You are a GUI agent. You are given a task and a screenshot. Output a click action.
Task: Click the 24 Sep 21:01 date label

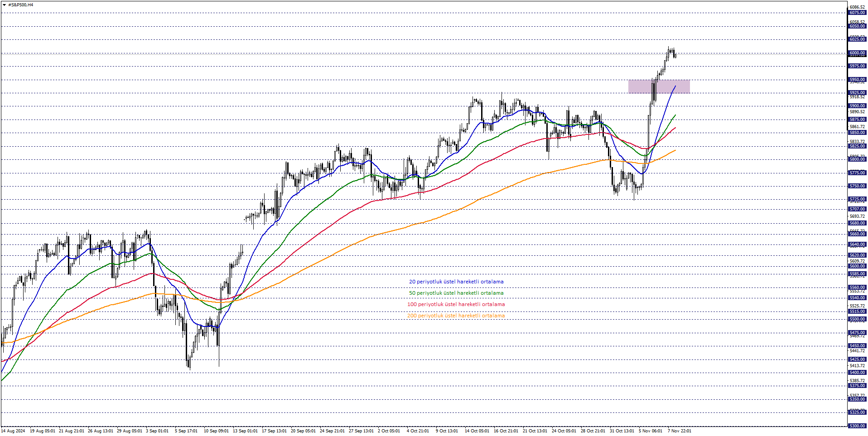point(333,431)
